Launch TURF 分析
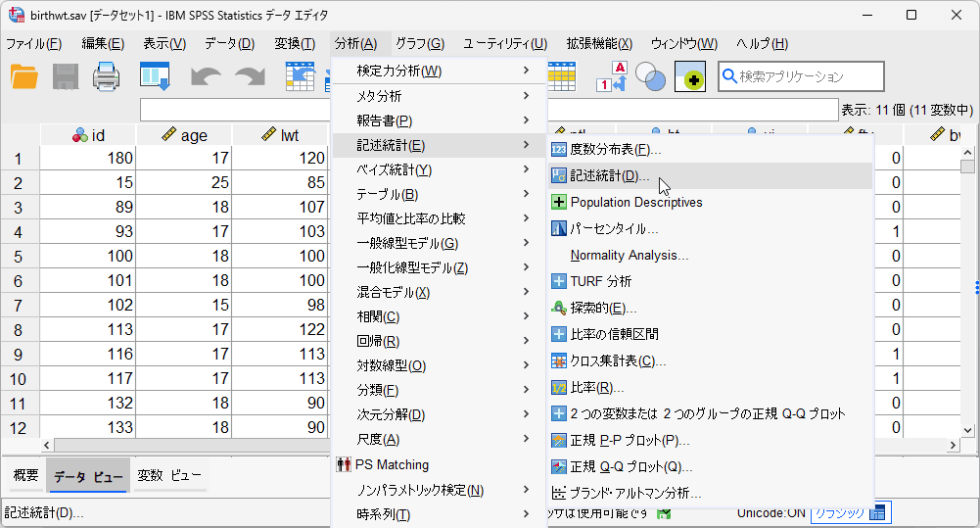The image size is (980, 528). tap(710, 281)
